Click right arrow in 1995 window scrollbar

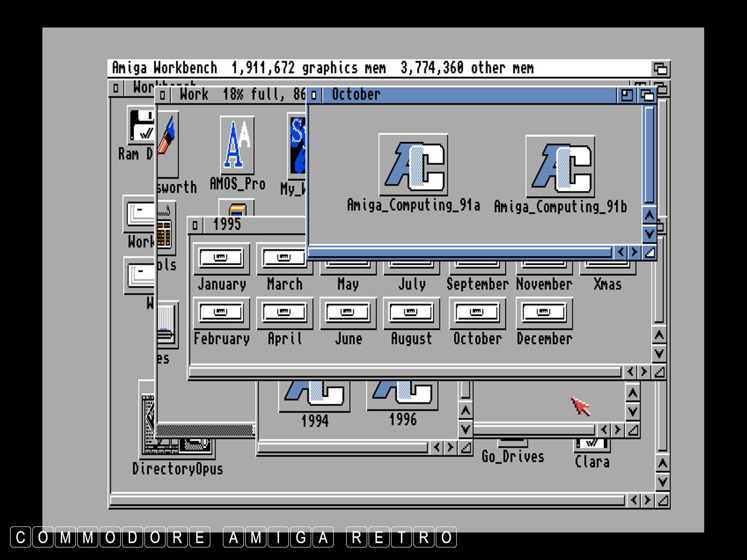[644, 372]
